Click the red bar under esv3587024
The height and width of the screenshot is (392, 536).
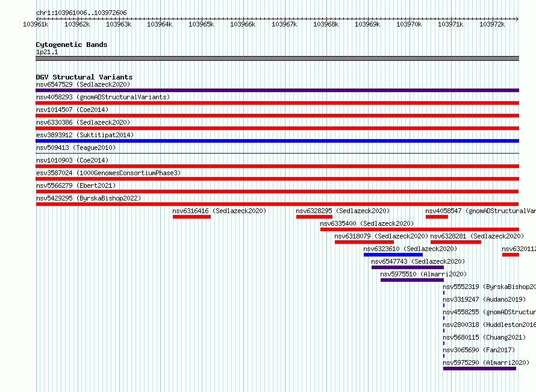[x=277, y=179]
